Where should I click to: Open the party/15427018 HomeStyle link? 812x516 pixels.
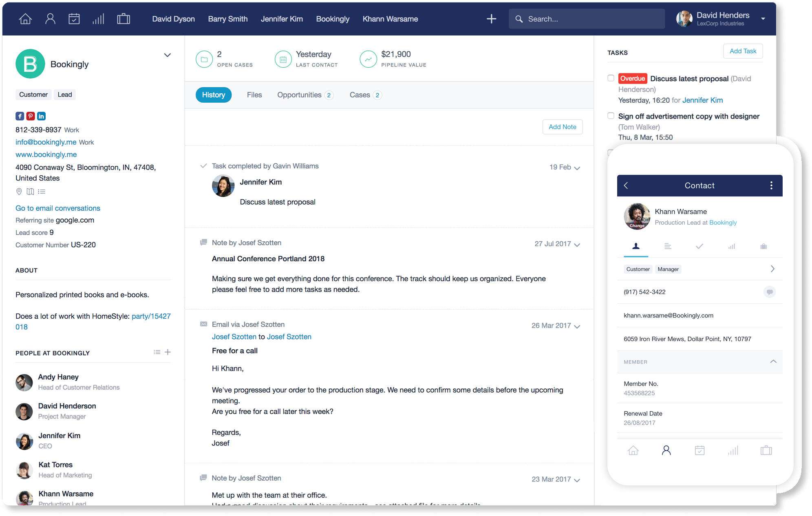click(x=151, y=316)
